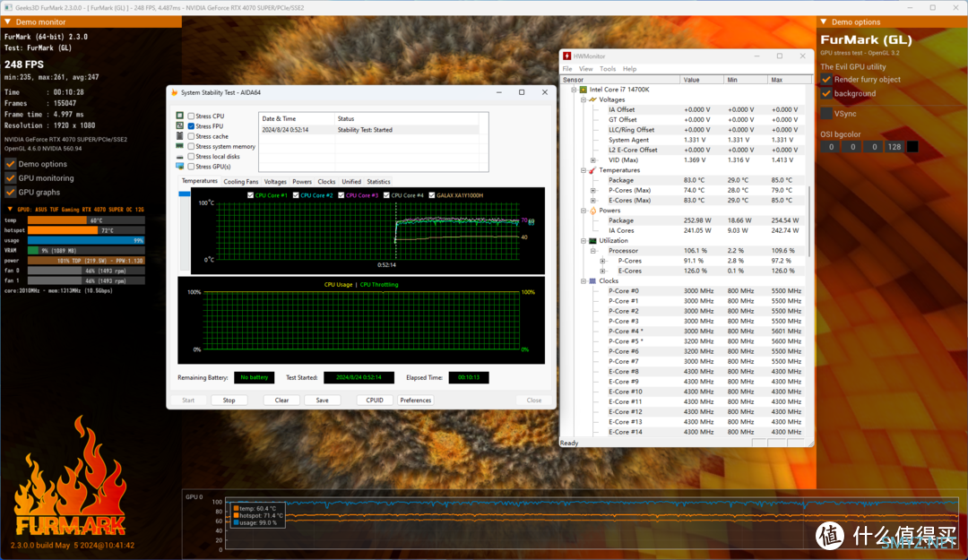Viewport: 968px width, 560px height.
Task: Click the Voltages lightning icon in HWMonitor
Action: pos(592,99)
